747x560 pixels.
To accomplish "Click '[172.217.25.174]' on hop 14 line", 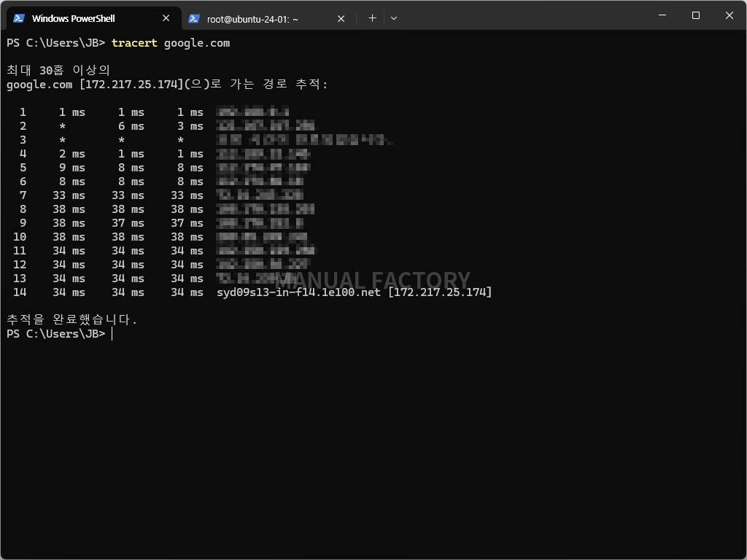I will pyautogui.click(x=440, y=292).
